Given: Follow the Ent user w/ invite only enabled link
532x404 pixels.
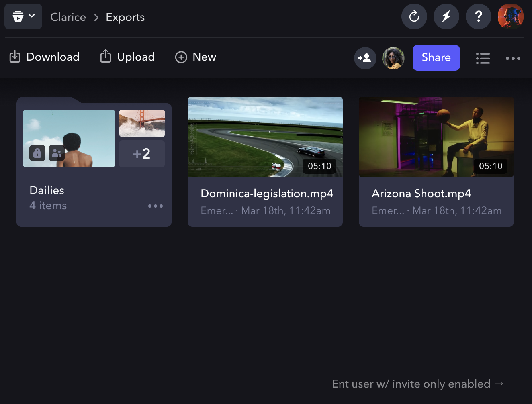Looking at the screenshot, I should (x=418, y=384).
